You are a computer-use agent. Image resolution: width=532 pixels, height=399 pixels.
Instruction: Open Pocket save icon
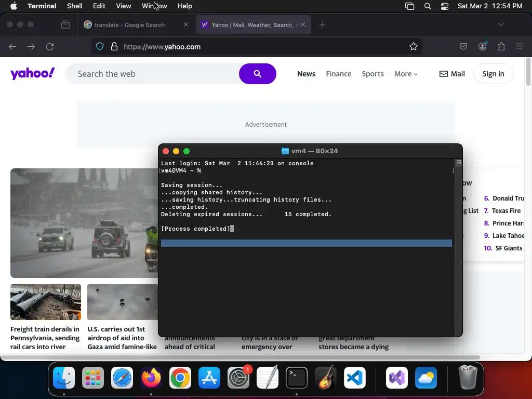pyautogui.click(x=463, y=46)
